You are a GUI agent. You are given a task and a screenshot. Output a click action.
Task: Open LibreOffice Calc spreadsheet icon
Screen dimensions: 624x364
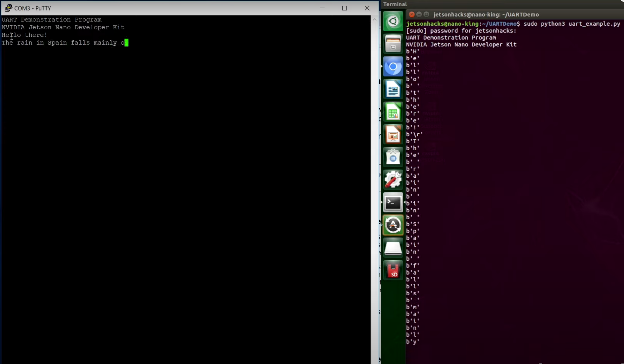coord(393,112)
